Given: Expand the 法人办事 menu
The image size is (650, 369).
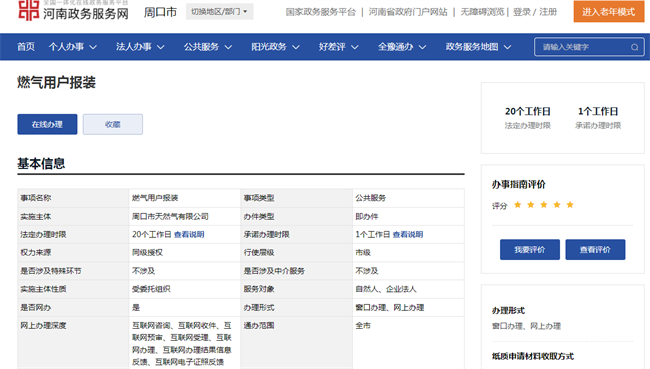Looking at the screenshot, I should (140, 47).
